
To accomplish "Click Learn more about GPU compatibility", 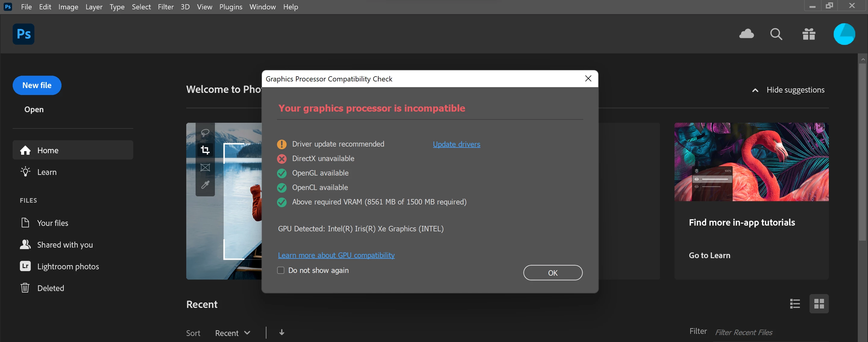I will [336, 255].
